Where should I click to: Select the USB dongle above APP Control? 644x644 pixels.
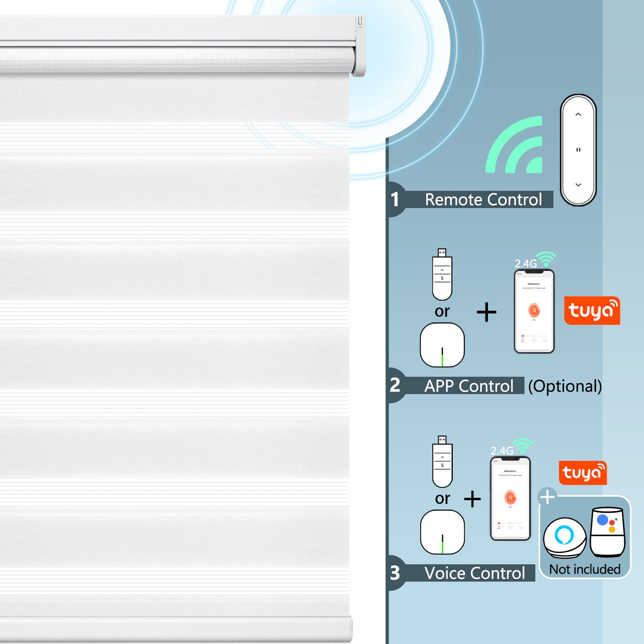[x=442, y=275]
